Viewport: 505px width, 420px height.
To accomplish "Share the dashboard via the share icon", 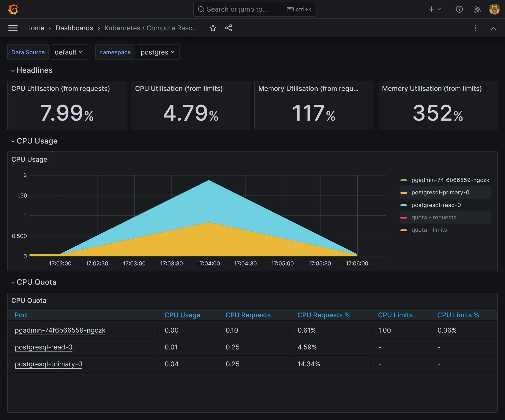I will click(229, 28).
